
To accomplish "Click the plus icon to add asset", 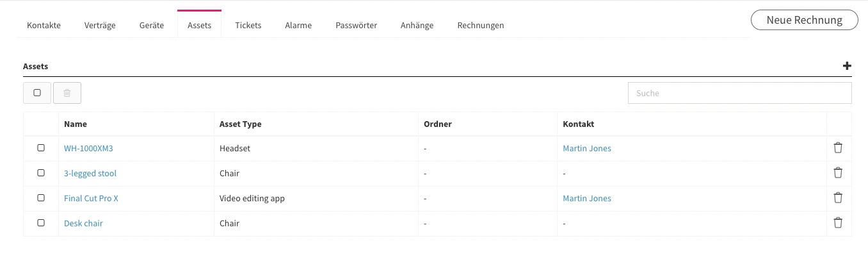I will [847, 66].
